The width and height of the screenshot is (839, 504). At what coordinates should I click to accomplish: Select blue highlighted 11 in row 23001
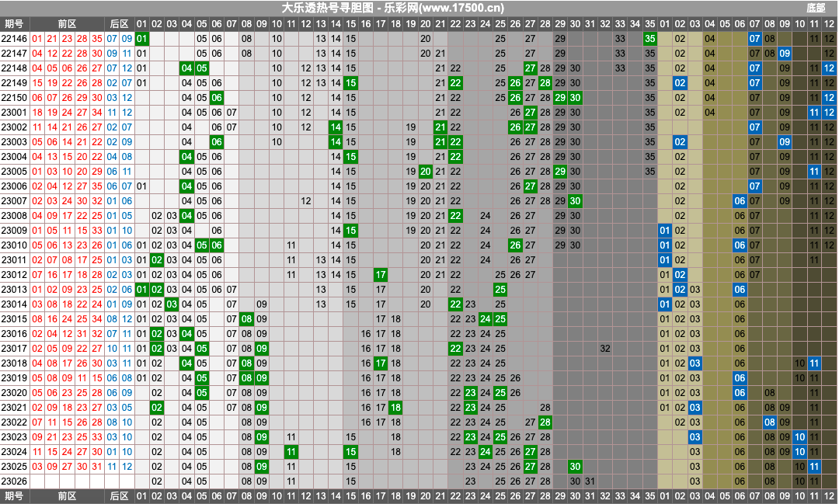point(814,113)
